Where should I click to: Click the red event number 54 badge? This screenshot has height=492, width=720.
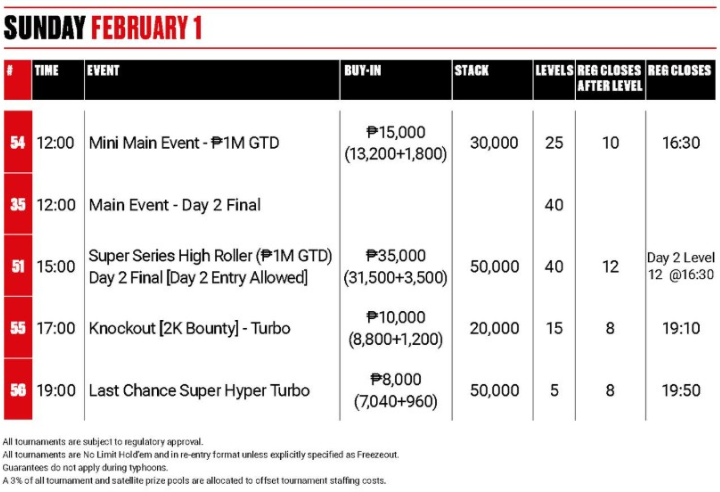pos(17,143)
